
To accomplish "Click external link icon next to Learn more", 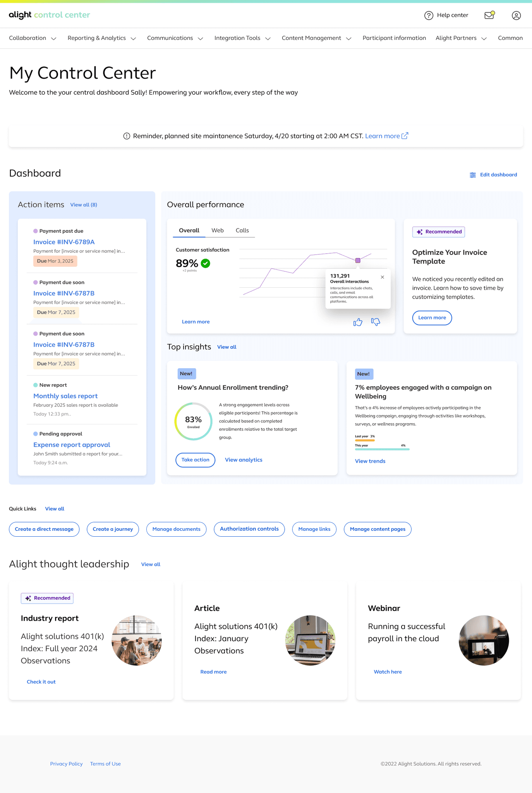I will click(405, 136).
